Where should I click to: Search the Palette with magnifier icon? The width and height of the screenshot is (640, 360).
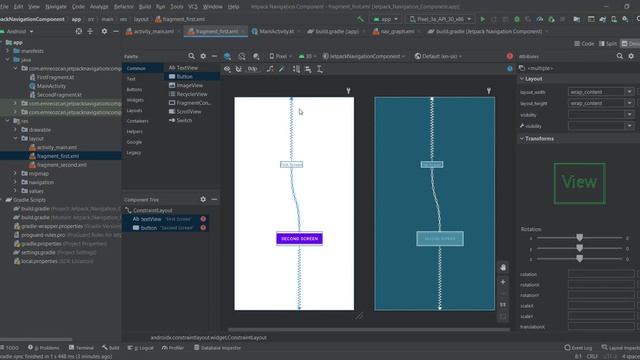pos(191,56)
